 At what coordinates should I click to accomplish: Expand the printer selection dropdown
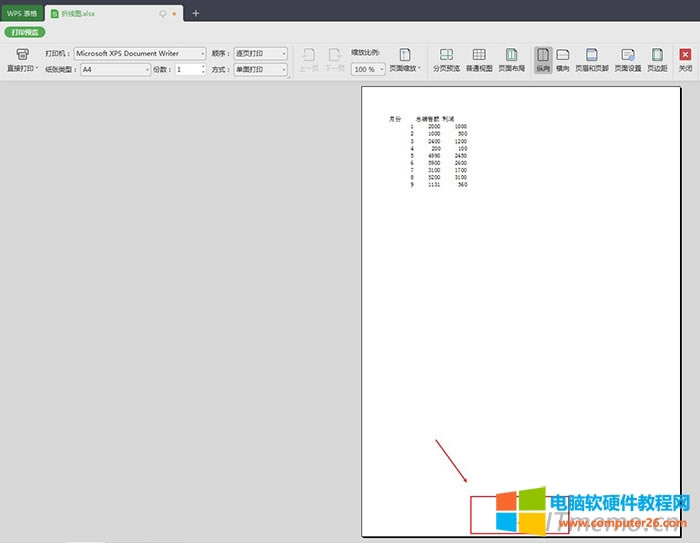(202, 53)
